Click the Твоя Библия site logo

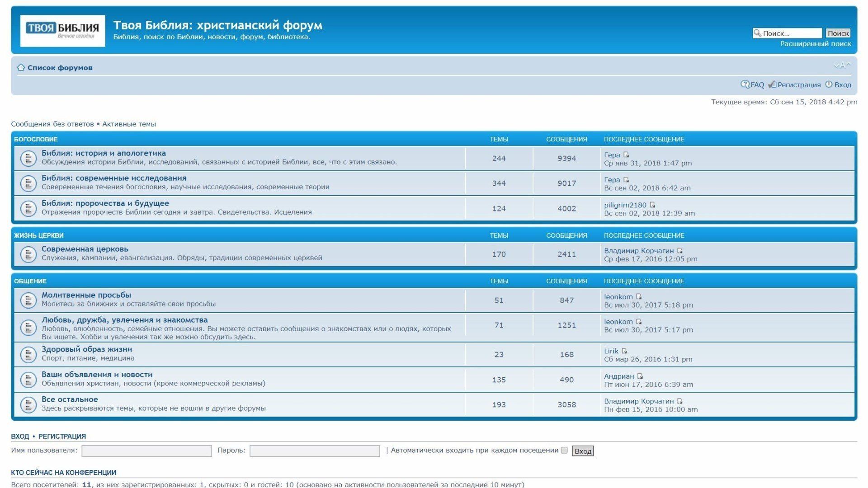click(63, 31)
